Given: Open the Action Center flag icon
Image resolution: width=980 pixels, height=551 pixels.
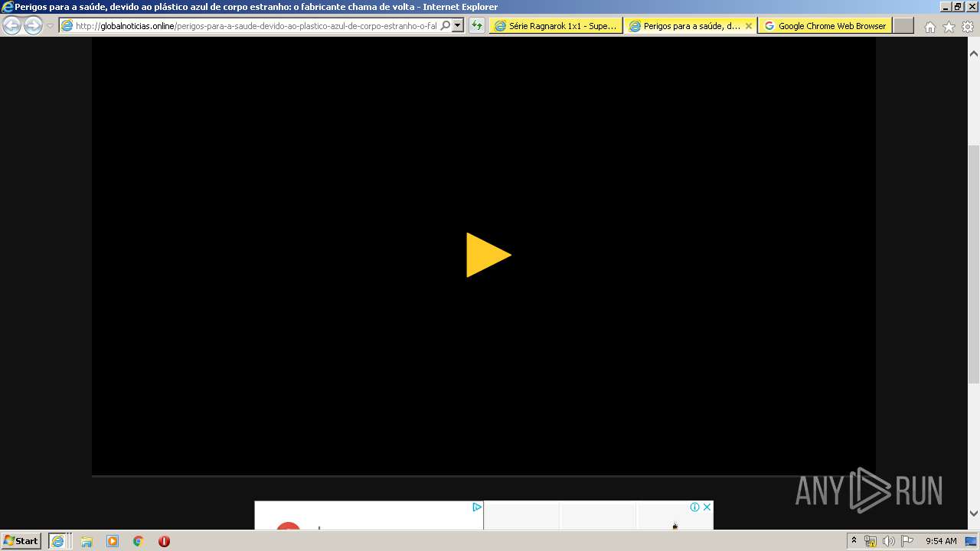Looking at the screenshot, I should (906, 541).
